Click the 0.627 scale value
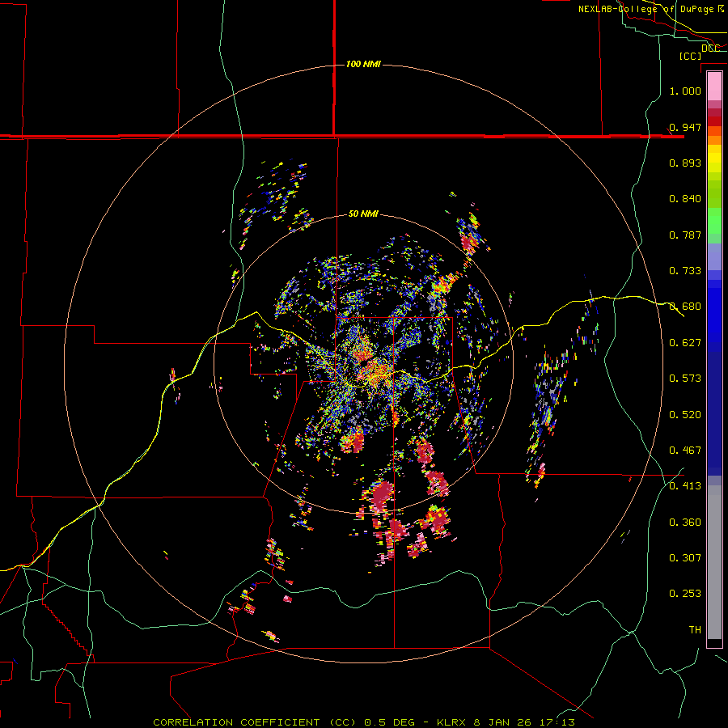The height and width of the screenshot is (728, 728). [685, 343]
